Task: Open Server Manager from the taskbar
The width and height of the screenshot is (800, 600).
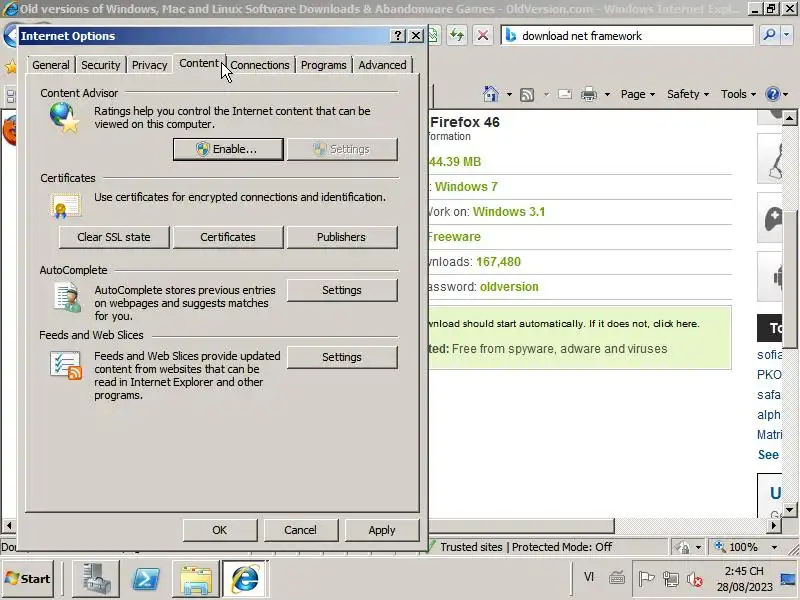Action: click(x=96, y=579)
